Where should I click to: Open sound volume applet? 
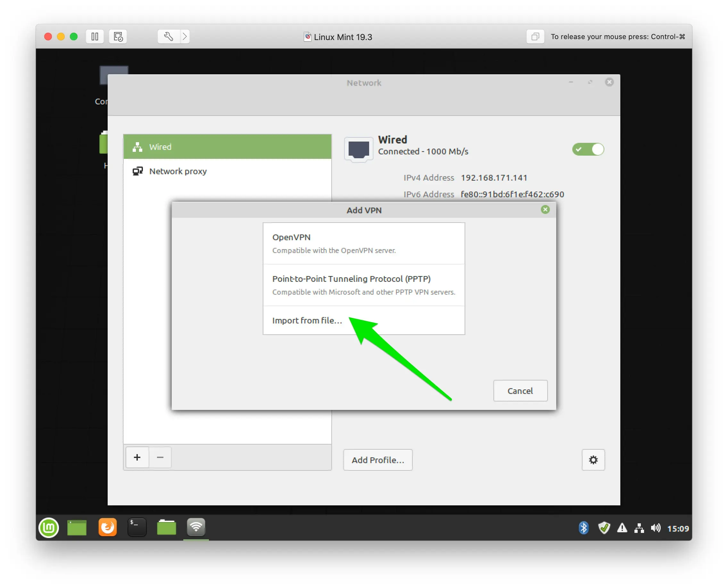656,528
